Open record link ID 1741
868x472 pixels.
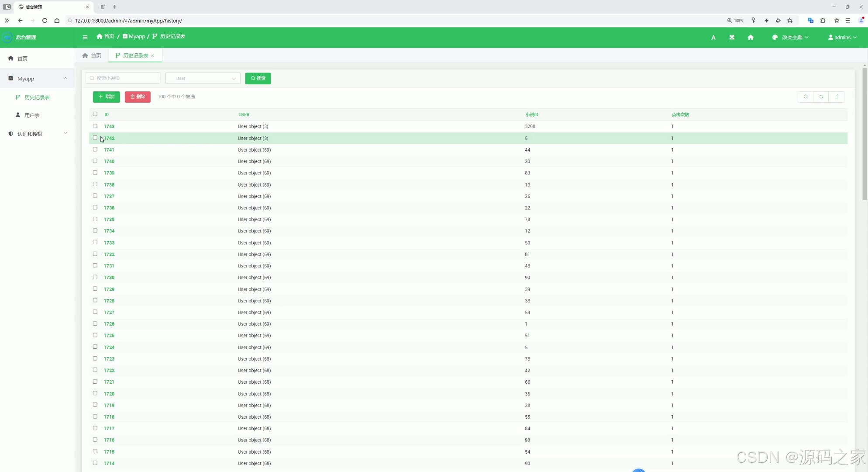click(109, 150)
